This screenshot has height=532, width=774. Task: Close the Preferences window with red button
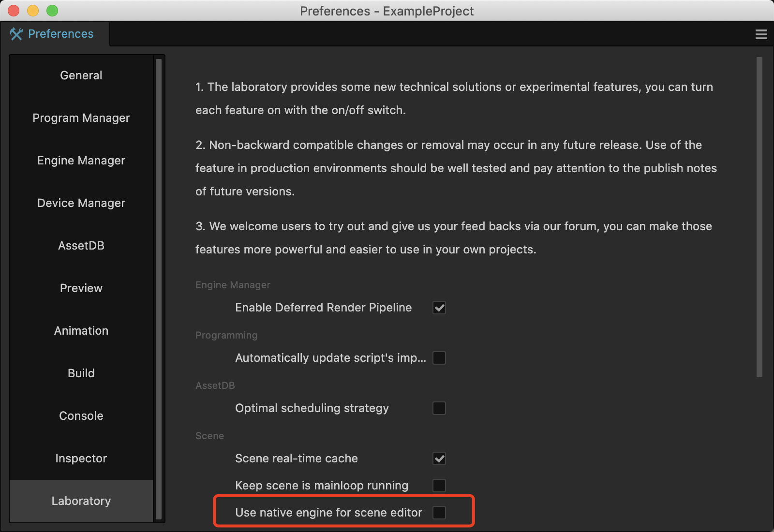click(14, 11)
